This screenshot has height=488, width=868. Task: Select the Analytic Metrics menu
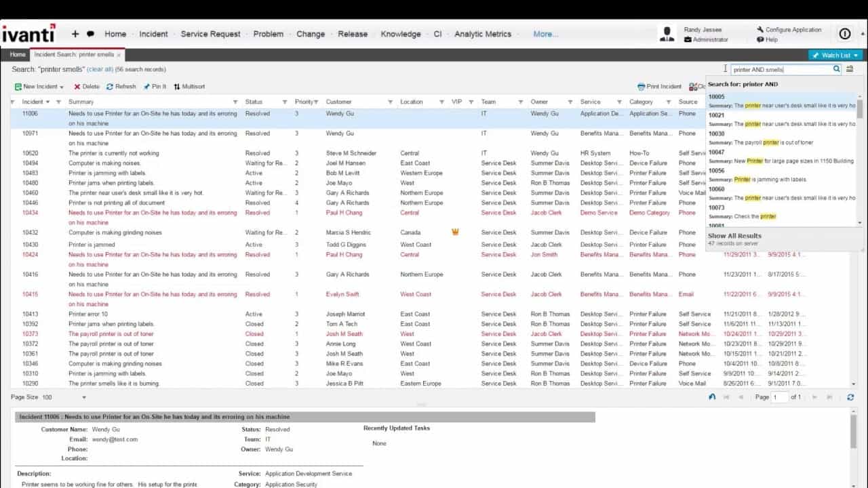pyautogui.click(x=483, y=34)
